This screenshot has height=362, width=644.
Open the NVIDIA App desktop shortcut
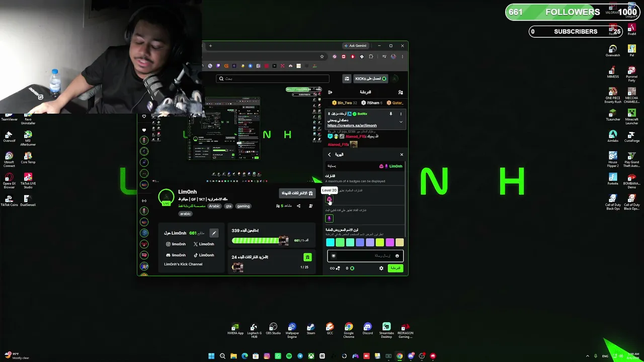(x=235, y=329)
